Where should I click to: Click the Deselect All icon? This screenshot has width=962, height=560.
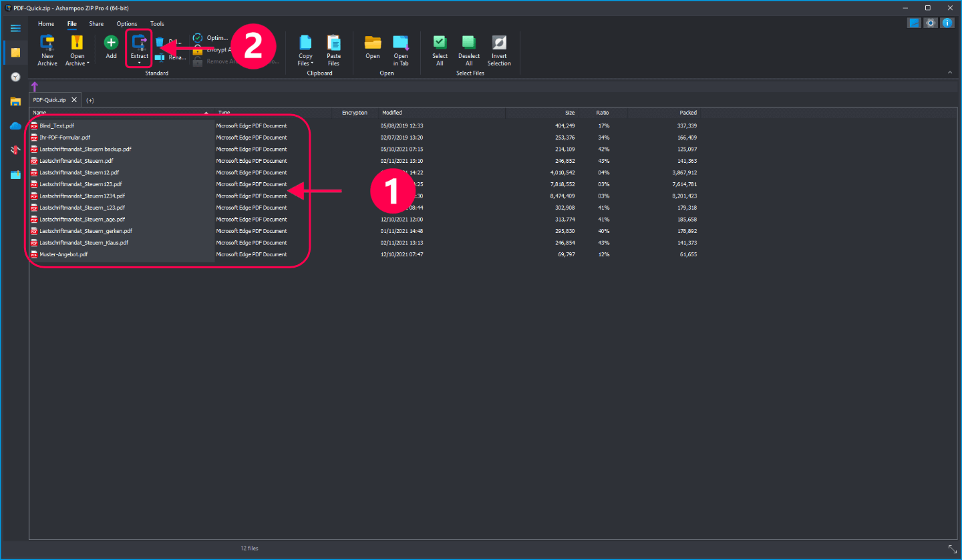click(x=469, y=43)
